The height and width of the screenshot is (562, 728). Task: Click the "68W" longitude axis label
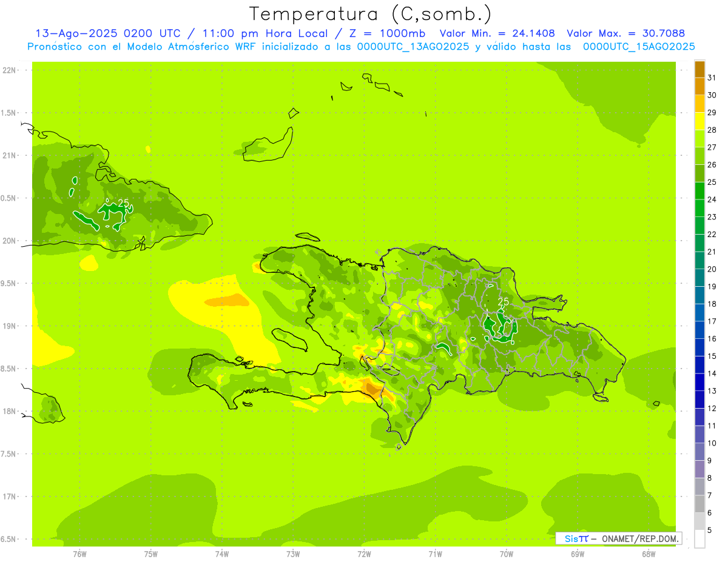click(x=649, y=554)
